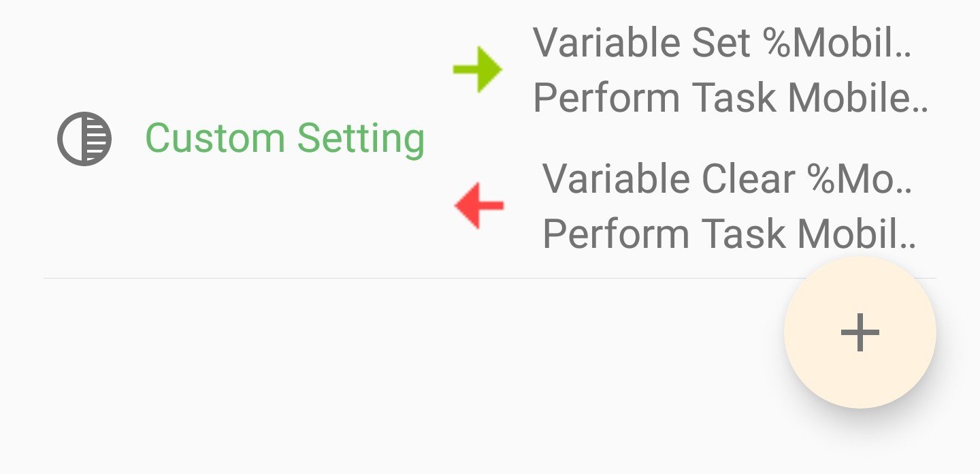Viewport: 980px width, 474px height.
Task: Open the Custom Setting context label
Action: click(284, 139)
